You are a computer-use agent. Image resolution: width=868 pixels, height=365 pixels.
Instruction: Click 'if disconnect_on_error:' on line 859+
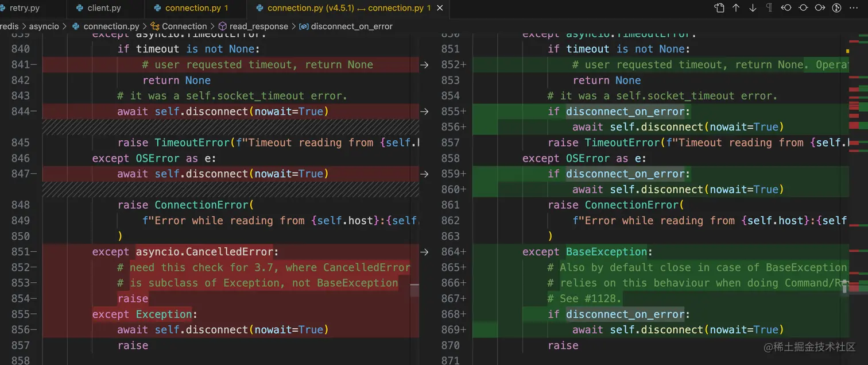tap(619, 174)
